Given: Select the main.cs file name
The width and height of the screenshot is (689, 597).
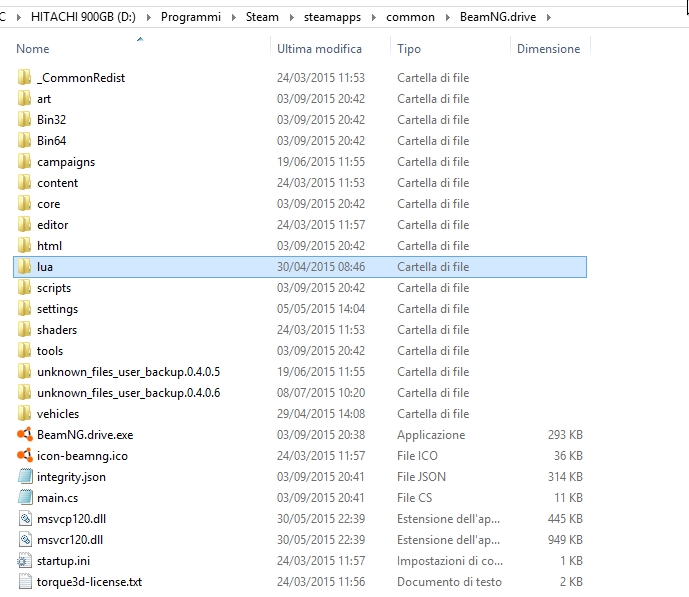Looking at the screenshot, I should point(58,498).
